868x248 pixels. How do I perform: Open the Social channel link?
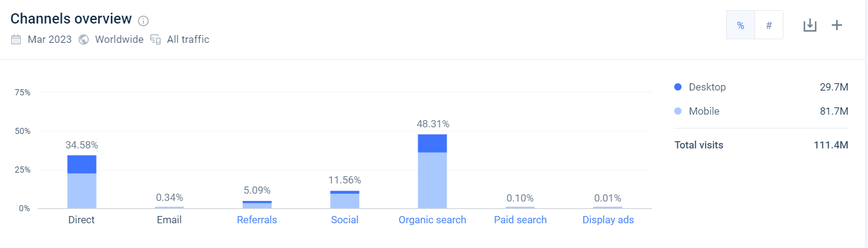pyautogui.click(x=345, y=220)
